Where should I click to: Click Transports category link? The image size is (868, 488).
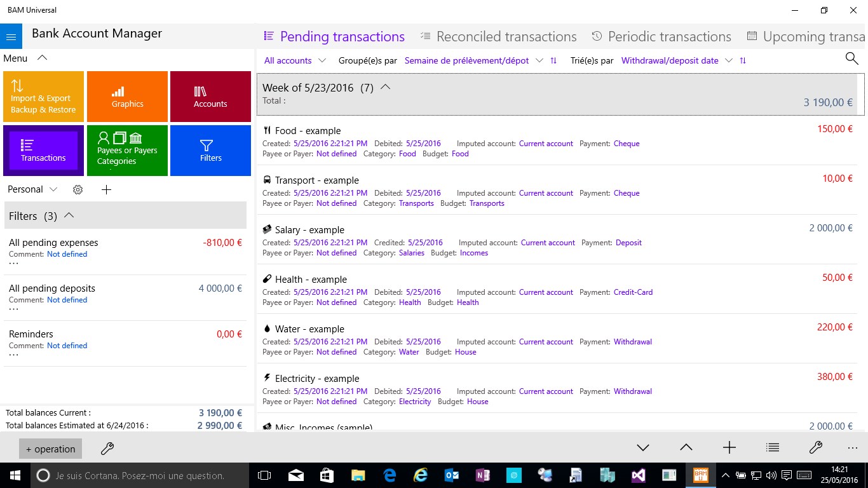click(x=416, y=203)
